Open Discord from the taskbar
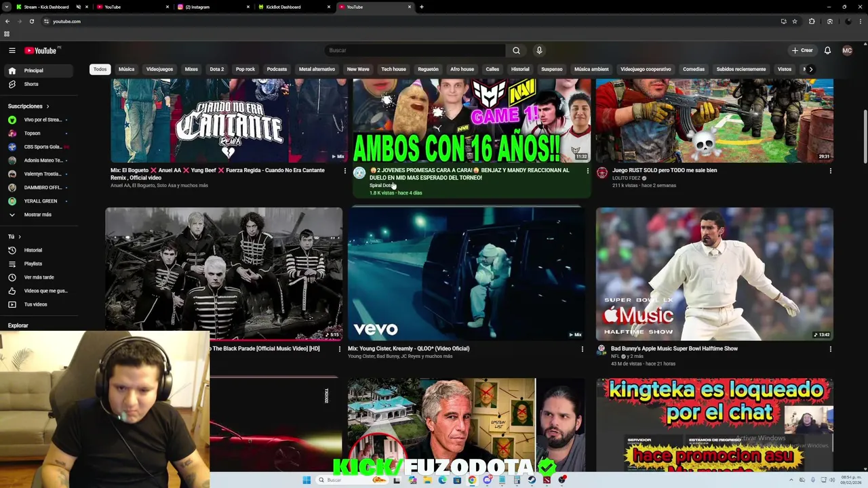The height and width of the screenshot is (488, 868). (x=487, y=480)
